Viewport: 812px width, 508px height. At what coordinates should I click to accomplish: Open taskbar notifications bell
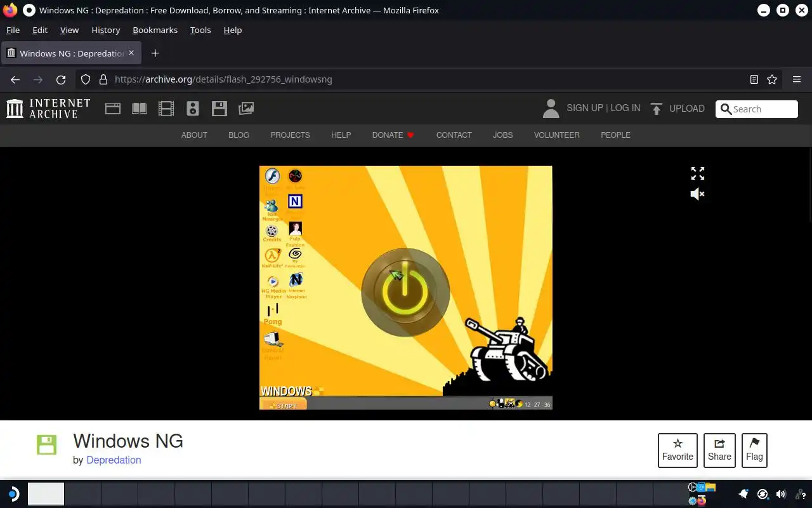tap(743, 494)
